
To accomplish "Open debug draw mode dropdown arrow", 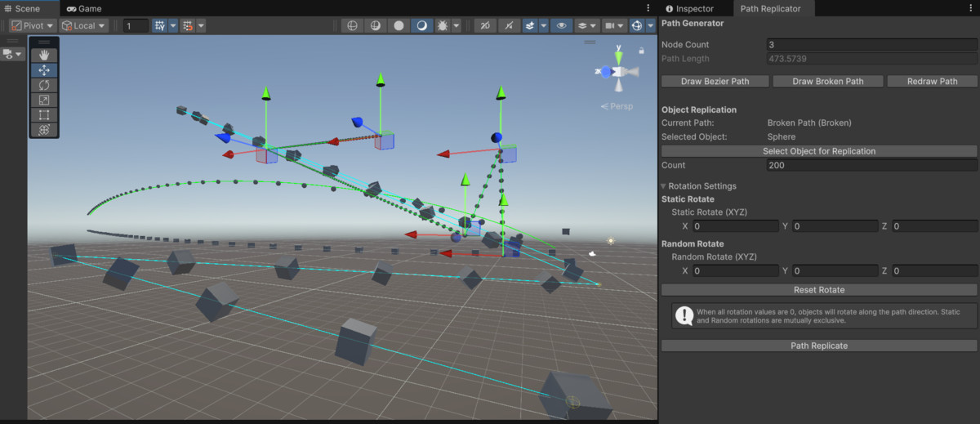I will coord(457,25).
